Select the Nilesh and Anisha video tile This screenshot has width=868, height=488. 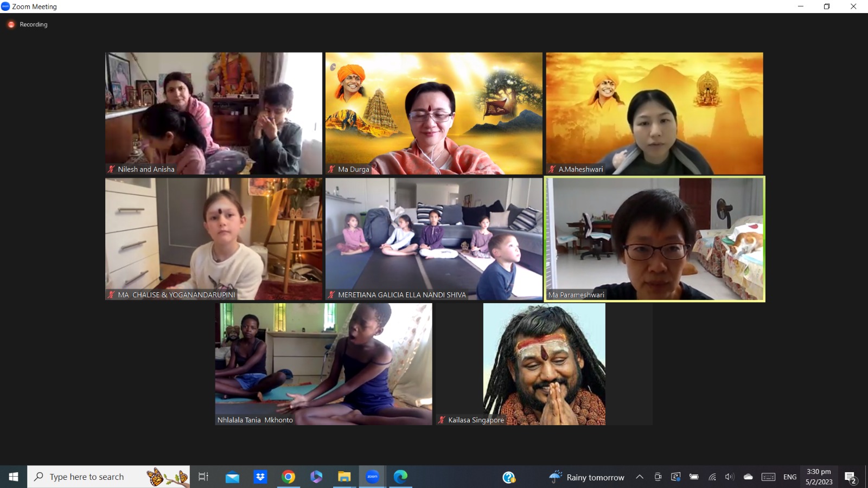[x=213, y=113]
